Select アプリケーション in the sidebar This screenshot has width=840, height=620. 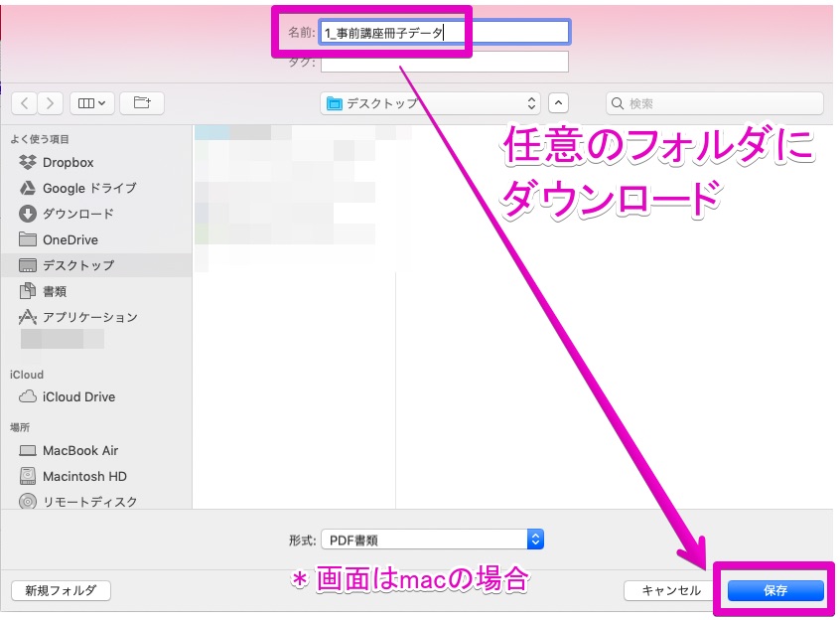click(96, 317)
